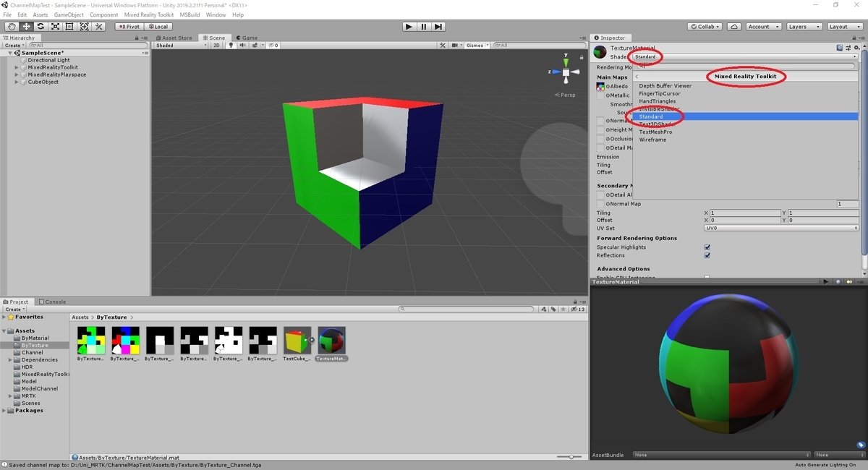The width and height of the screenshot is (868, 470).
Task: Change preview shape sphere icon
Action: (x=838, y=282)
